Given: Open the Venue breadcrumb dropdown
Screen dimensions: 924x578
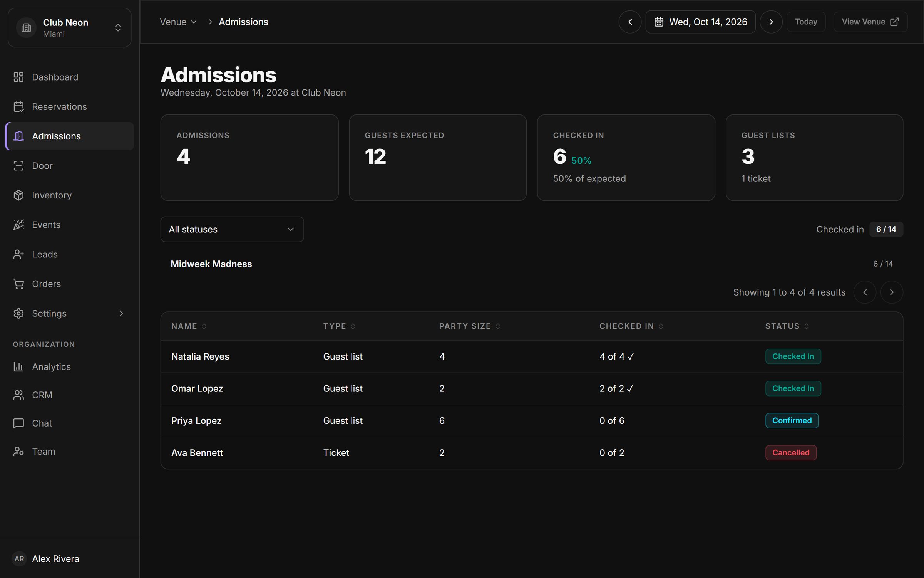Looking at the screenshot, I should click(178, 22).
